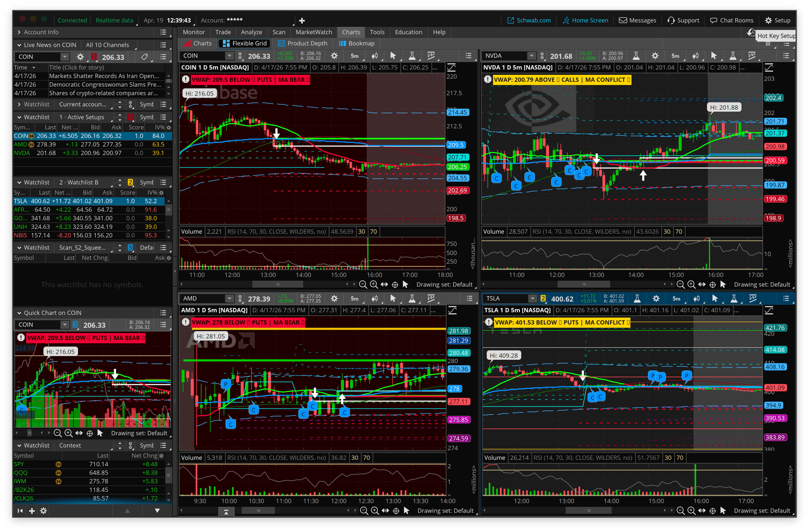The image size is (809, 532).
Task: Click red clipboard link in Live News
Action: coord(94,57)
